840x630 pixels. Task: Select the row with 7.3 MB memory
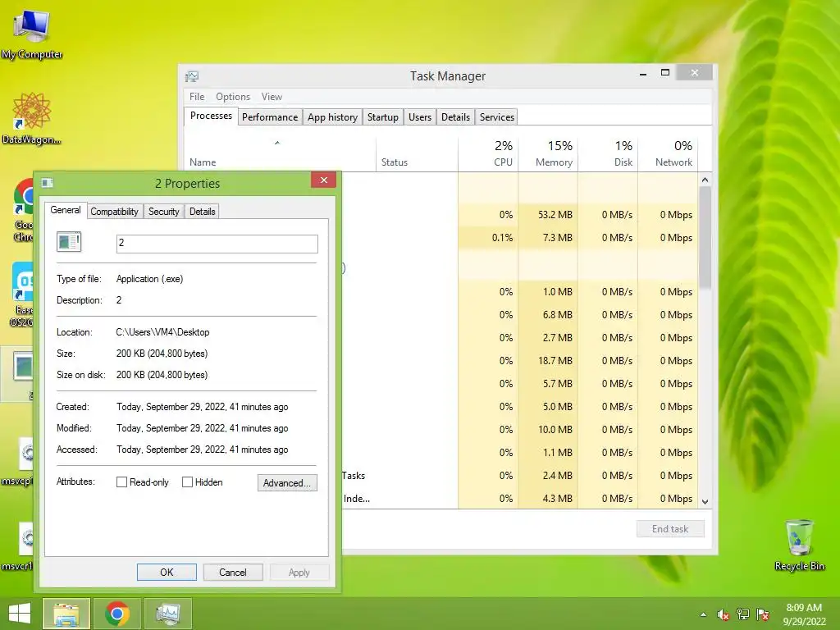click(519, 238)
